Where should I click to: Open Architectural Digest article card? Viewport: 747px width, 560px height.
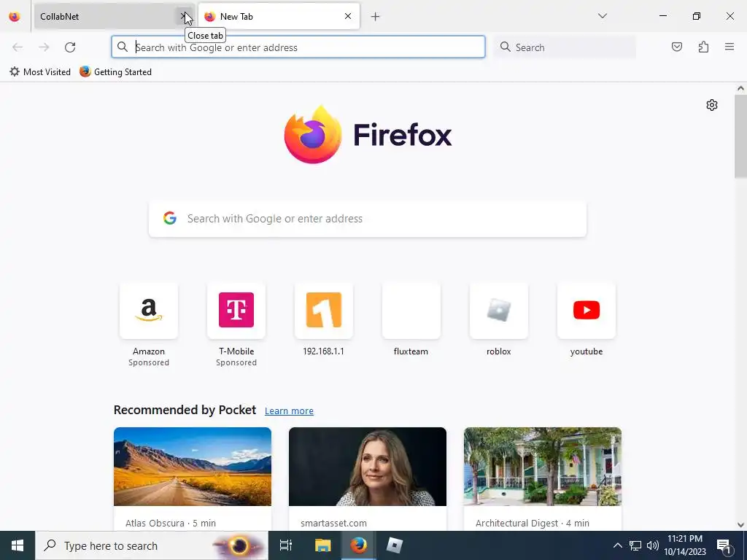(543, 479)
